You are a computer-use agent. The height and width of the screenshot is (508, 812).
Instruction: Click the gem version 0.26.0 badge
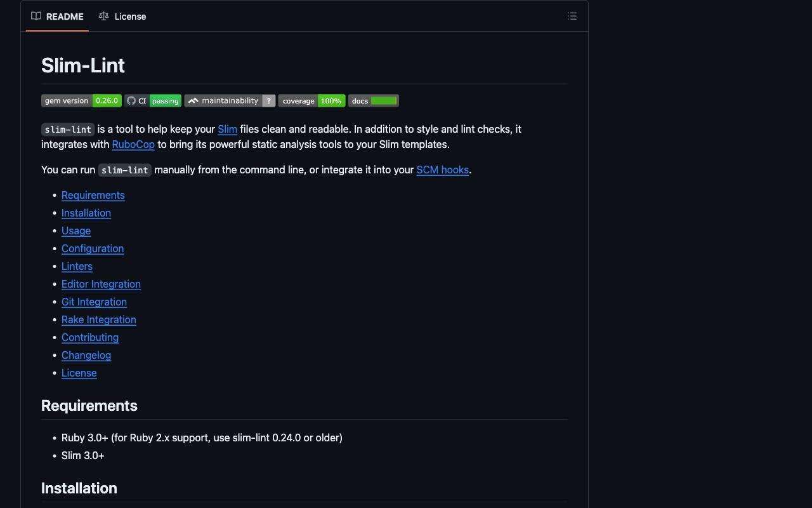[81, 101]
